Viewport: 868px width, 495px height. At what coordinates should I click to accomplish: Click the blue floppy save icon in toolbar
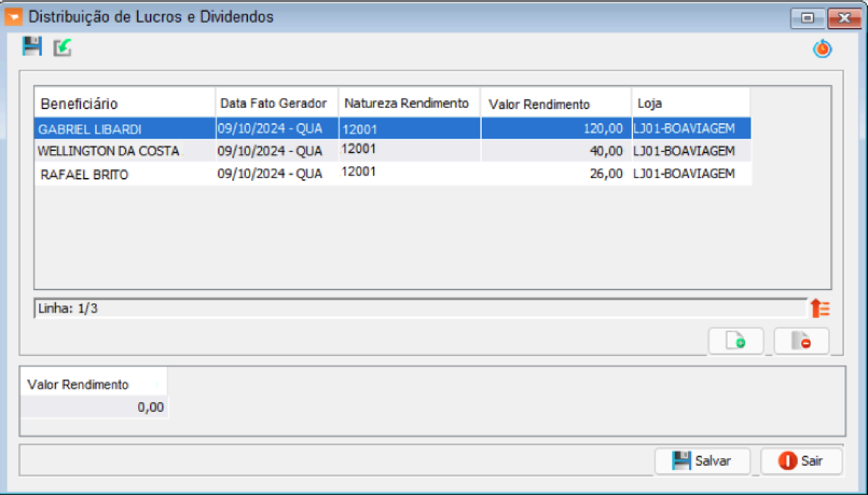(x=32, y=46)
